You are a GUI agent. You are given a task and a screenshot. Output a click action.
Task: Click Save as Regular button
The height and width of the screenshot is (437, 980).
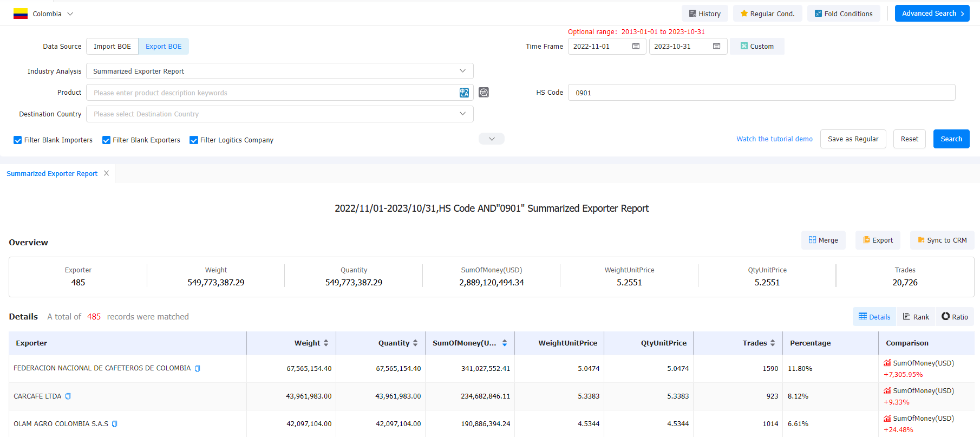click(853, 139)
